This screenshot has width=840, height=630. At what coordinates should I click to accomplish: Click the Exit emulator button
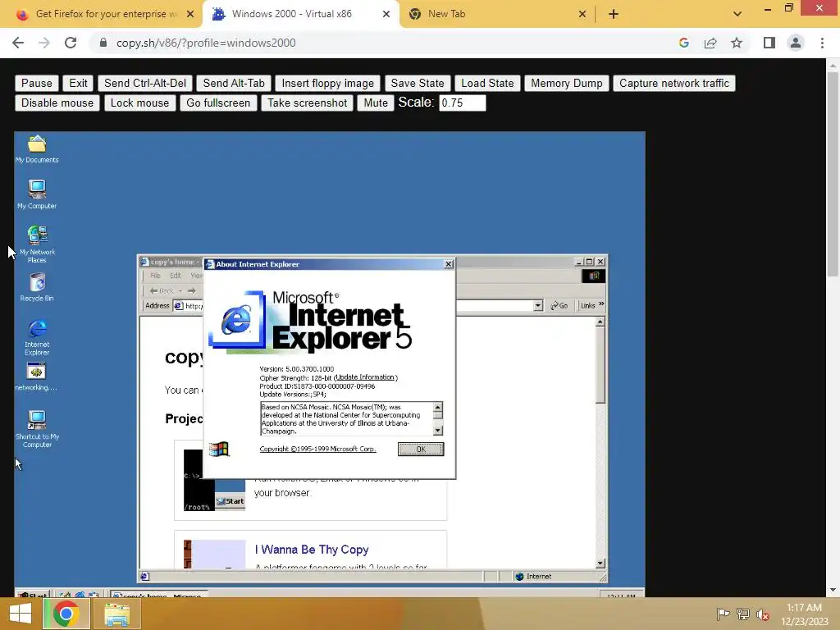(x=78, y=83)
